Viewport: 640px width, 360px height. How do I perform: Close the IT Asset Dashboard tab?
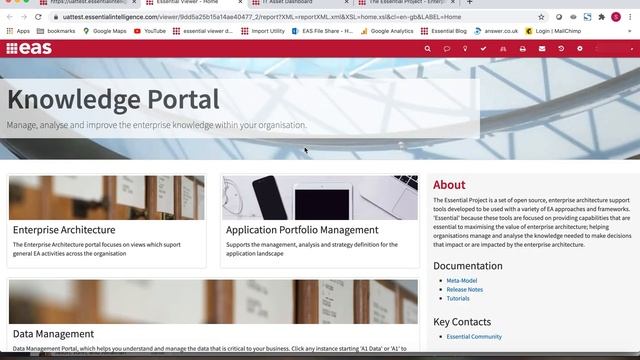346,2
